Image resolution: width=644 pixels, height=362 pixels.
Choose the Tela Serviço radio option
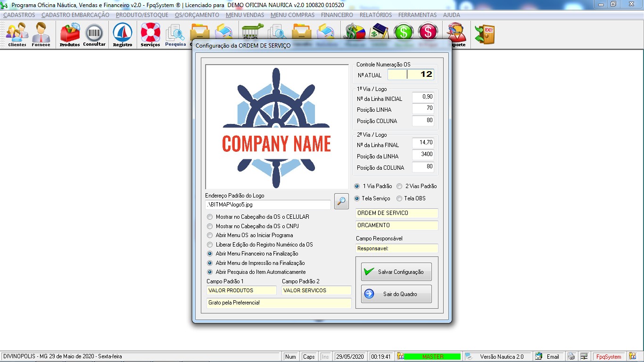tap(372, 198)
